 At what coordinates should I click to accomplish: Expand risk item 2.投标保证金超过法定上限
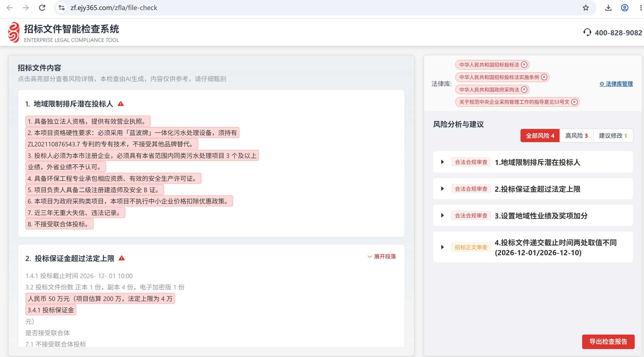(x=442, y=189)
